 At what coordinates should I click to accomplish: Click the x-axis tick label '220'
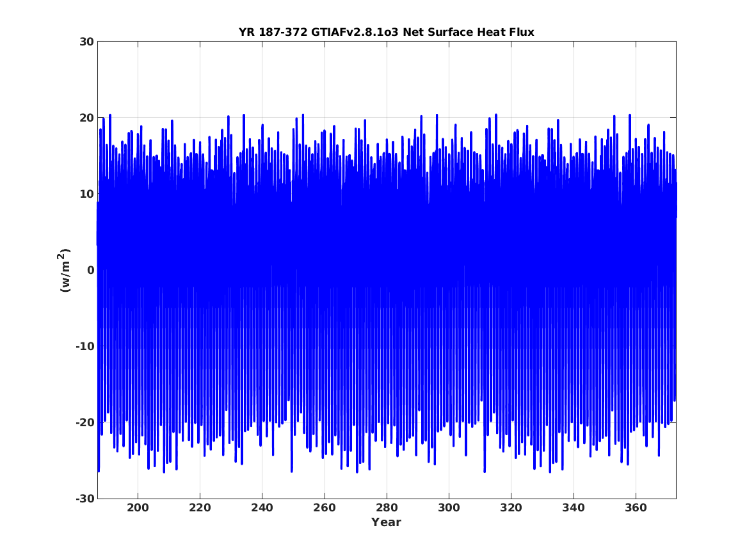(200, 508)
